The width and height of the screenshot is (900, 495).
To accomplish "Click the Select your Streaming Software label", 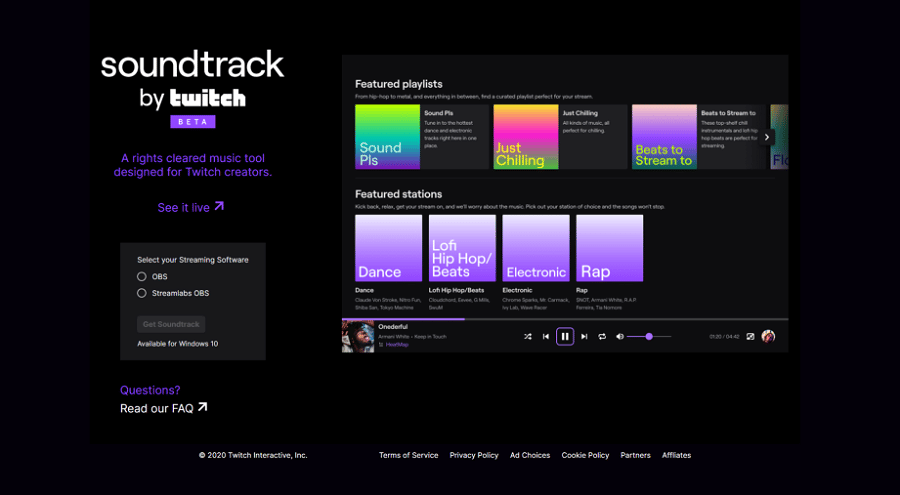I will click(193, 260).
